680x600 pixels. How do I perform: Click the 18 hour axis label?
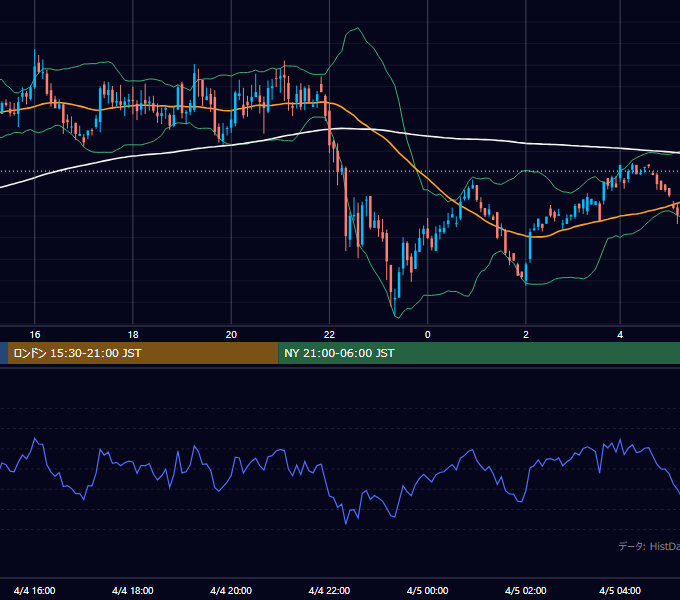coord(133,335)
